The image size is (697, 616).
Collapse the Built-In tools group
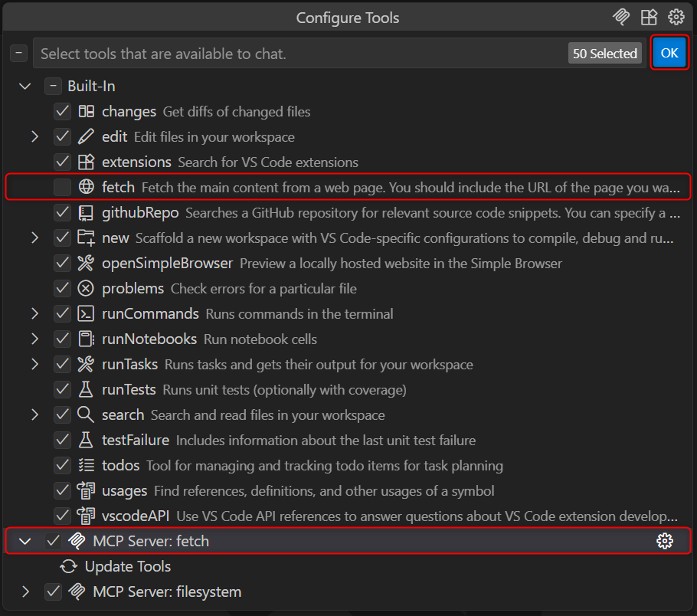tap(25, 87)
